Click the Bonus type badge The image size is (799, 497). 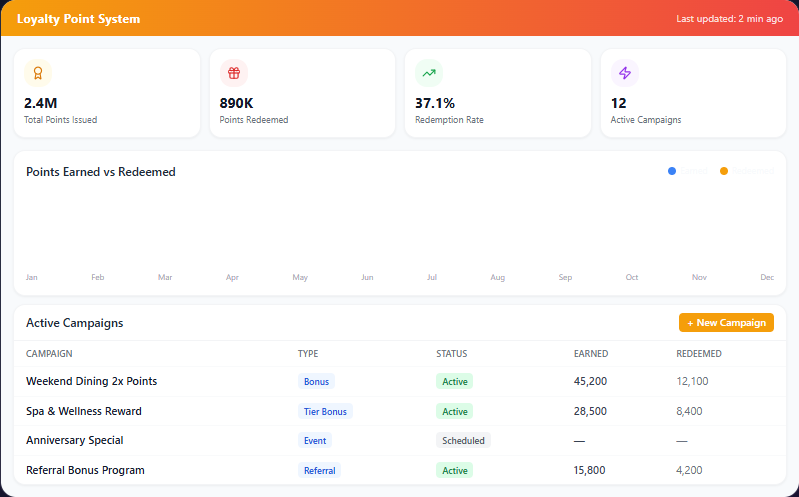316,381
